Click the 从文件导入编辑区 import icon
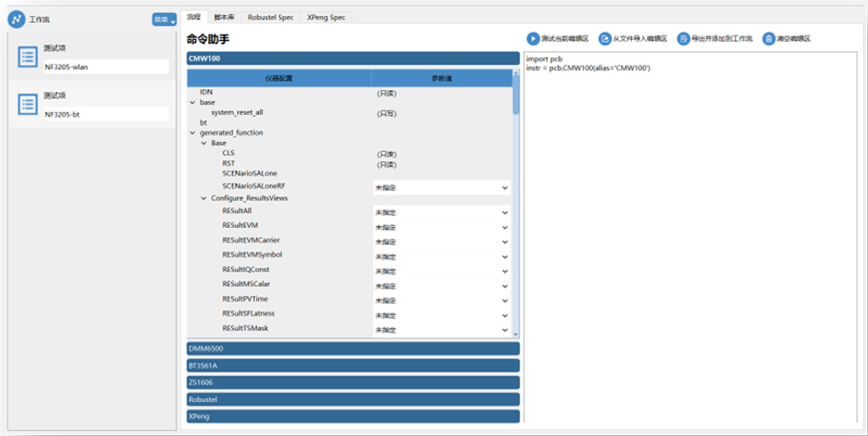Viewport: 868px width, 436px height. (x=605, y=38)
